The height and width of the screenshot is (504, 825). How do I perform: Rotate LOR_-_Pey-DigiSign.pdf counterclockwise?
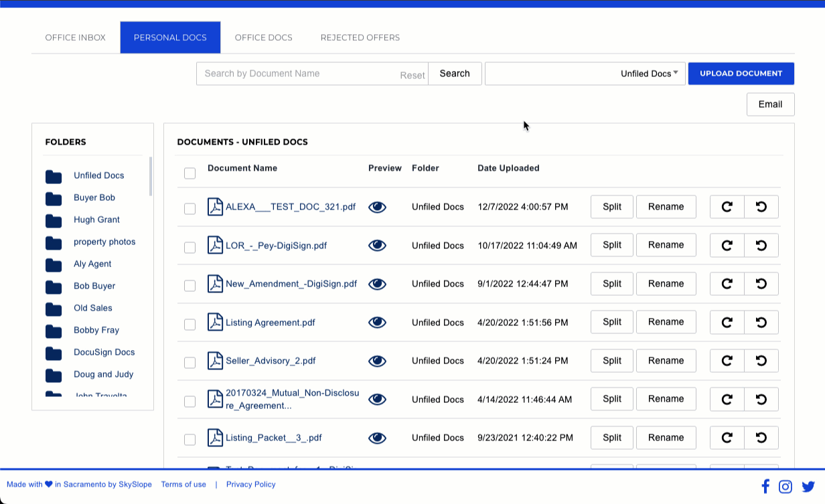click(761, 245)
